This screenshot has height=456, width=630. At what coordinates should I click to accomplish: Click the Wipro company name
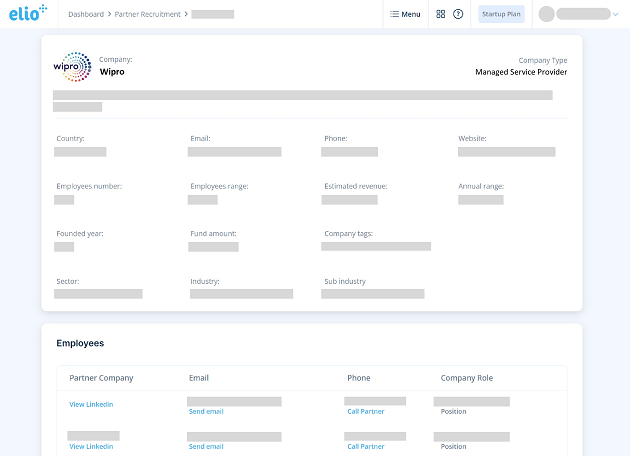pos(112,72)
